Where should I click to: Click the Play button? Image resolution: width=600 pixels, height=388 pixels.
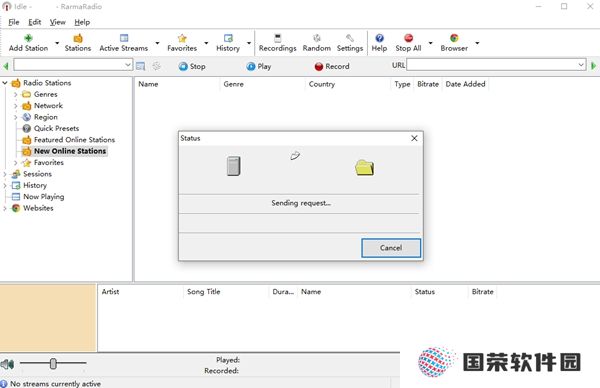click(x=259, y=66)
